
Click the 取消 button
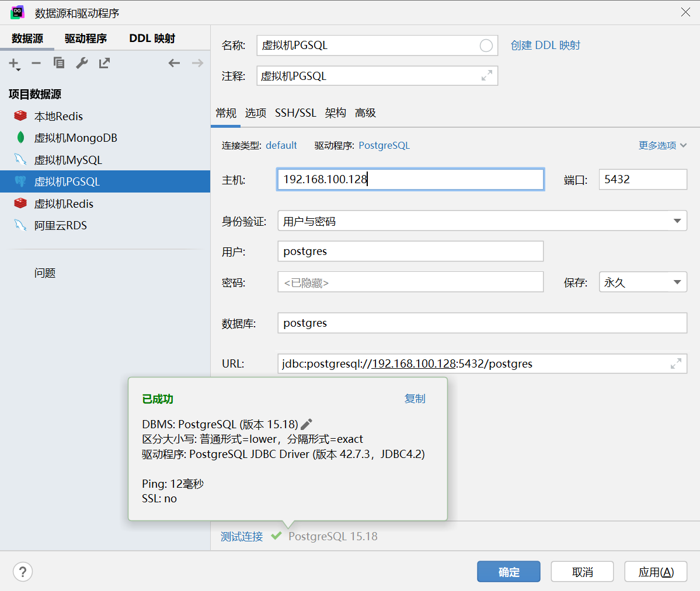pyautogui.click(x=582, y=572)
